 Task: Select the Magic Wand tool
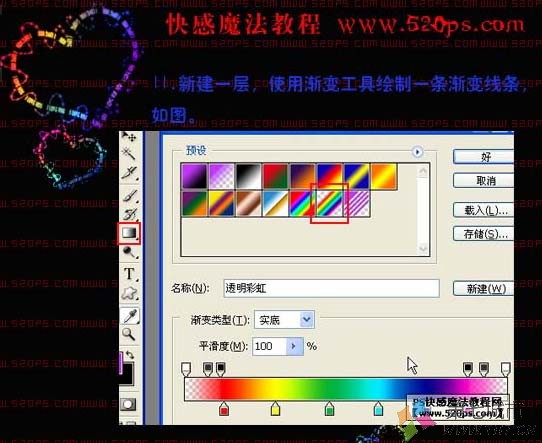point(130,153)
